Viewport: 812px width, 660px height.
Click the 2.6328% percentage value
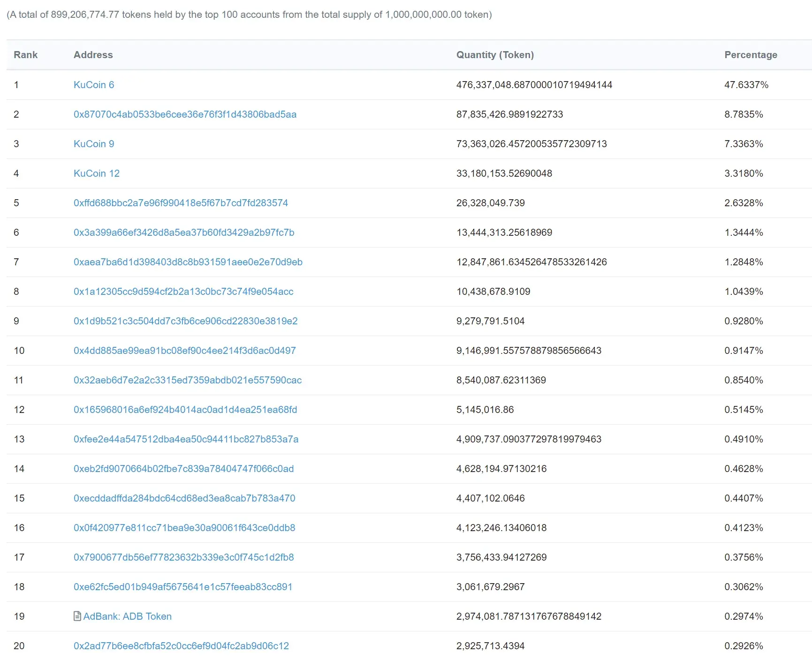click(744, 203)
